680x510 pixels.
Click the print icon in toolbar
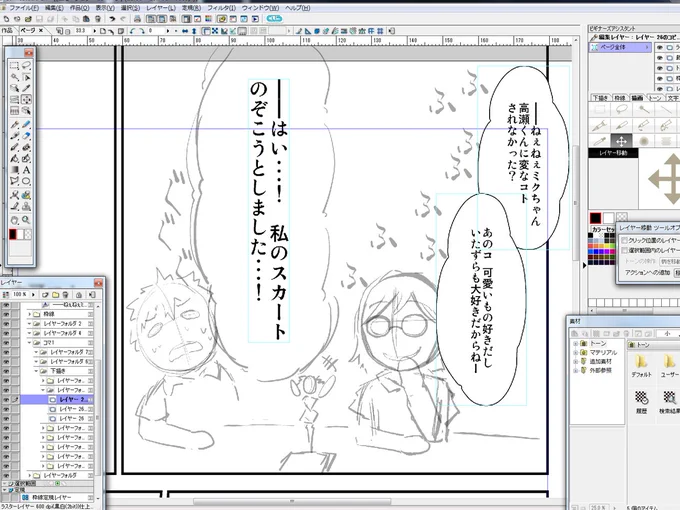[x=137, y=19]
